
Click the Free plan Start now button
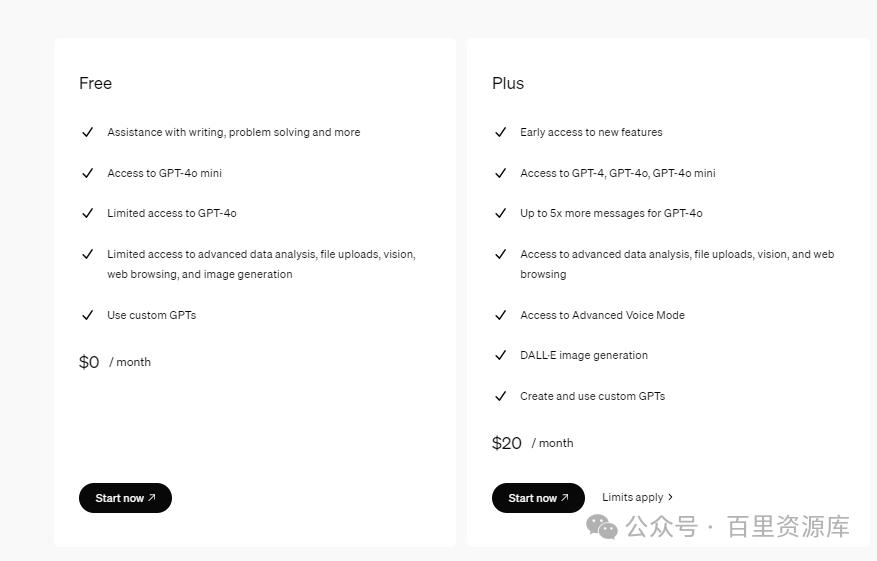click(125, 498)
